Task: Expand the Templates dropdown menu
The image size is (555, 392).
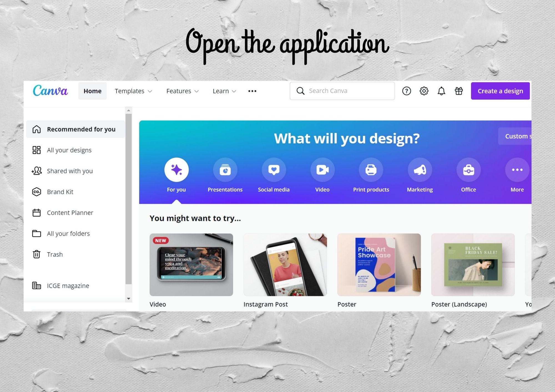Action: pyautogui.click(x=134, y=91)
